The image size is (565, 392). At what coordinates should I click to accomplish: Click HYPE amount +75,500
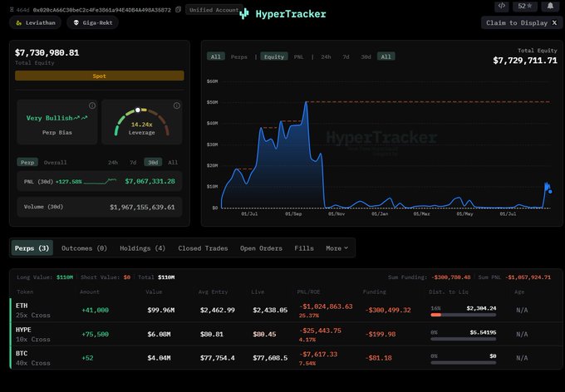95,335
